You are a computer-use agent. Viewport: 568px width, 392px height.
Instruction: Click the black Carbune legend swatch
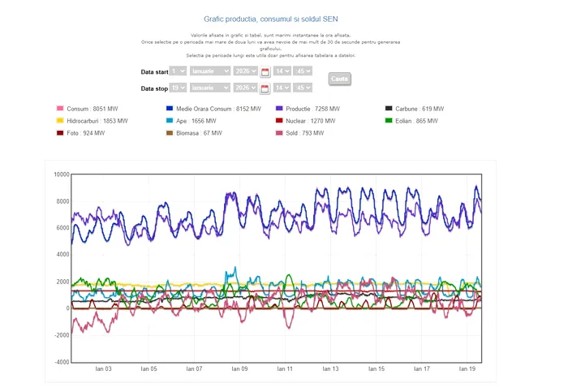coord(389,108)
